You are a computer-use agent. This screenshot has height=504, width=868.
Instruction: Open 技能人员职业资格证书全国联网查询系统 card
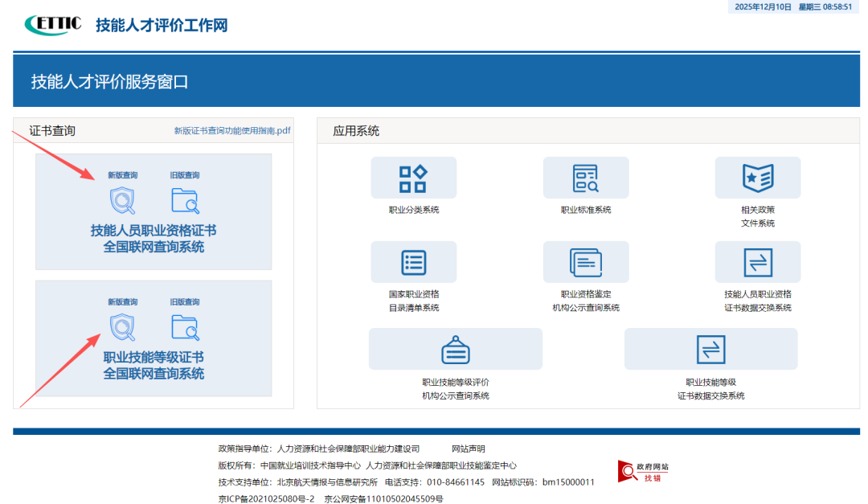154,236
